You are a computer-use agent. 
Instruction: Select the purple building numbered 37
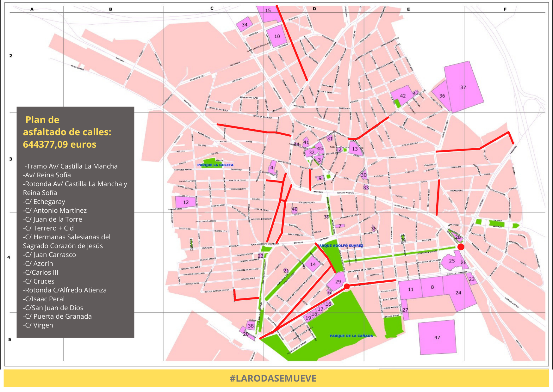coord(464,87)
